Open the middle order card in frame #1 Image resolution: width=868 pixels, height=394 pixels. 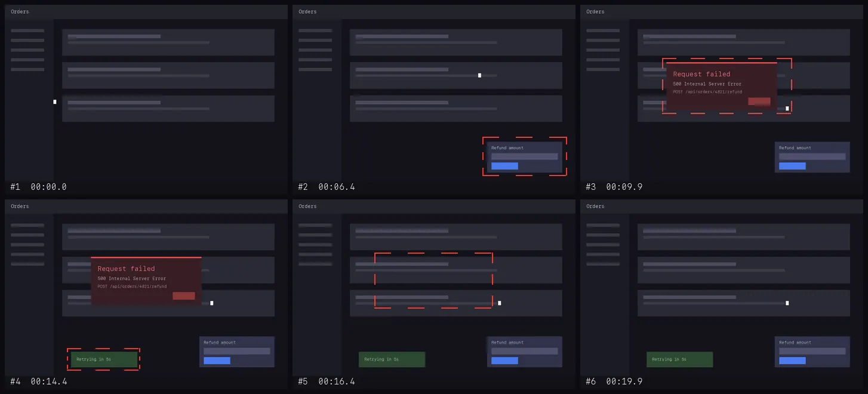pos(168,75)
